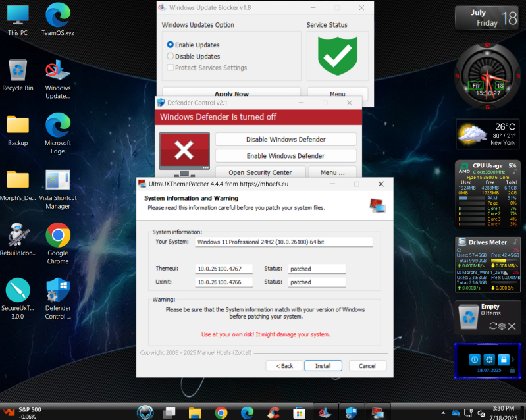Image resolution: width=526 pixels, height=420 pixels.
Task: Minimize the Defender Control window
Action: (x=301, y=103)
